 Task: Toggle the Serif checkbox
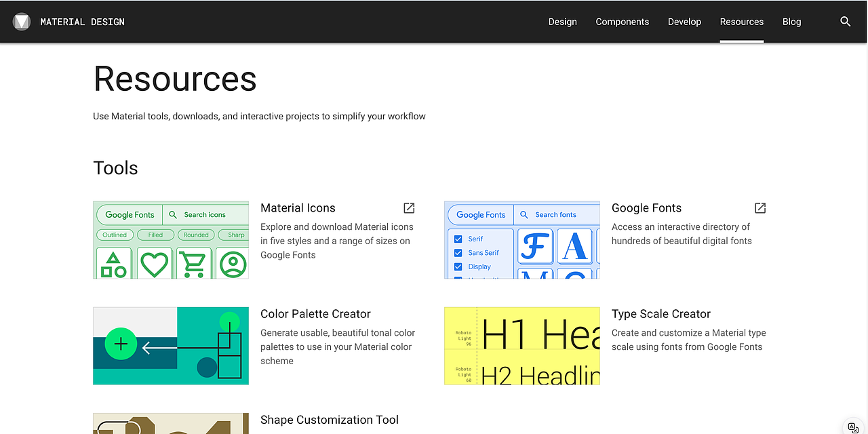coord(458,239)
